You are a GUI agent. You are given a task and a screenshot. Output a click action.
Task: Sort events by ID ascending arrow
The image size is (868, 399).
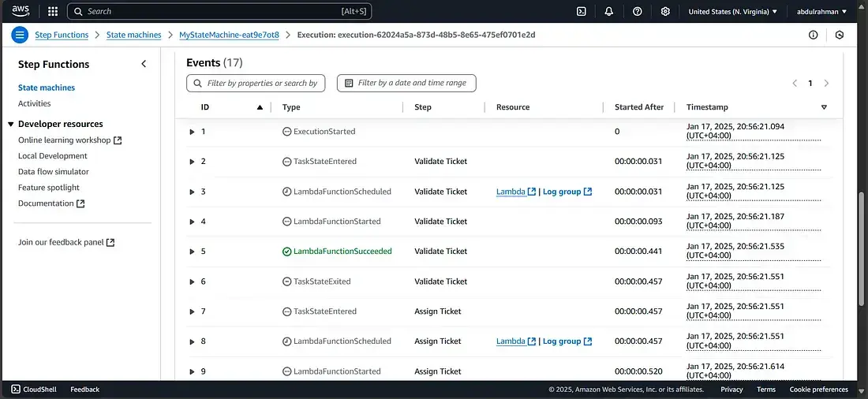click(x=260, y=107)
